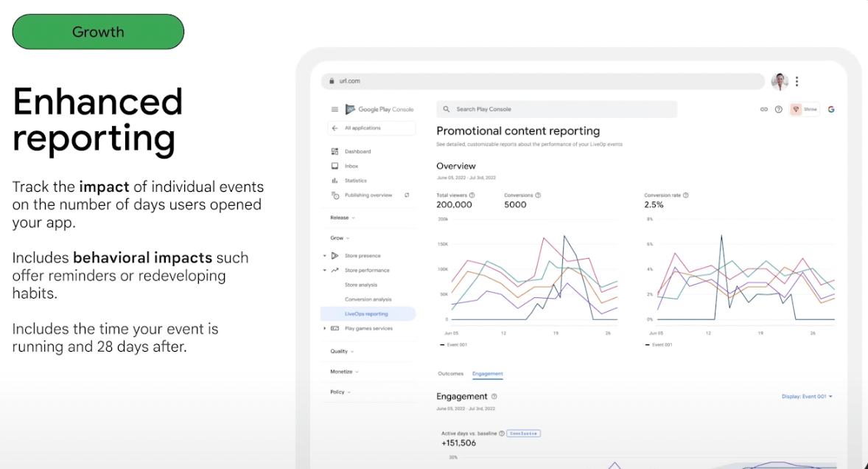Click info icon beside Total viewers
Screen dimensions: 868x469
tap(472, 195)
